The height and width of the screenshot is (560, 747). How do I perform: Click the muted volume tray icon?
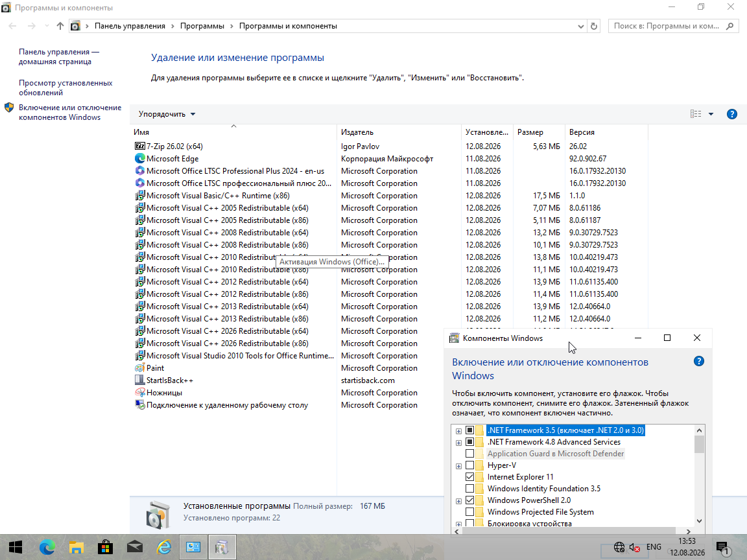pos(635,548)
